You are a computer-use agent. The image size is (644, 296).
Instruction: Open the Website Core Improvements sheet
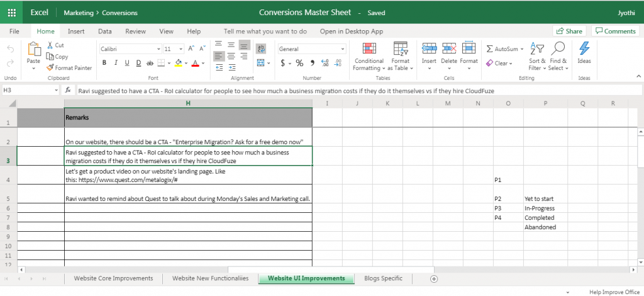click(x=113, y=278)
